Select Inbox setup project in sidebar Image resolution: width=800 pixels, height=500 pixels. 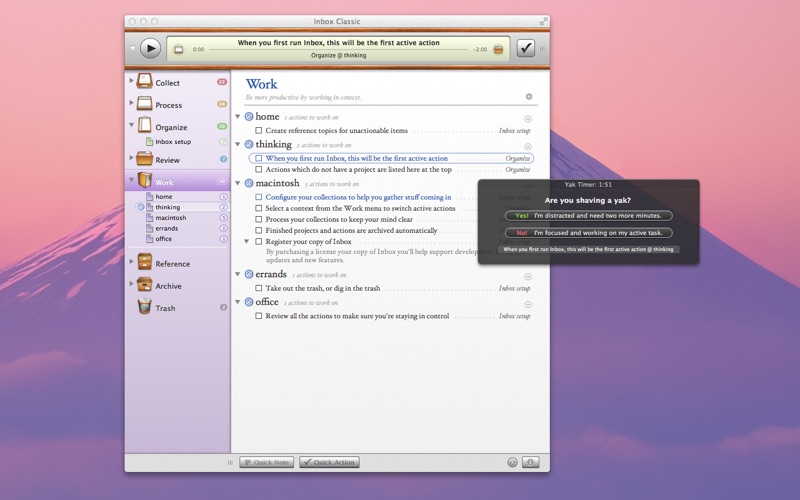[x=173, y=142]
